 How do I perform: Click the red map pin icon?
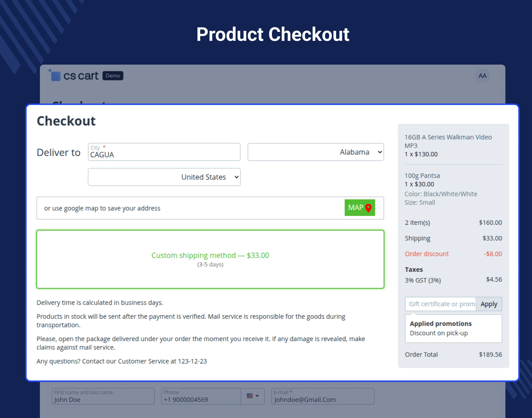368,208
